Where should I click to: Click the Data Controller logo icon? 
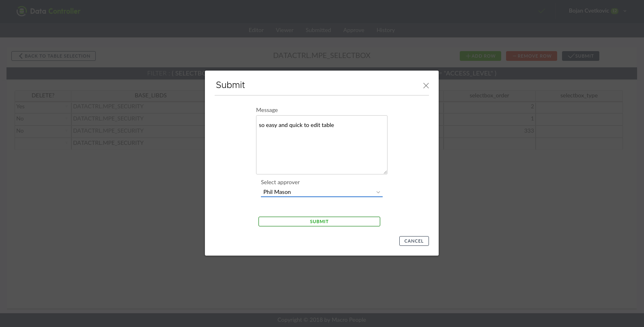click(21, 11)
